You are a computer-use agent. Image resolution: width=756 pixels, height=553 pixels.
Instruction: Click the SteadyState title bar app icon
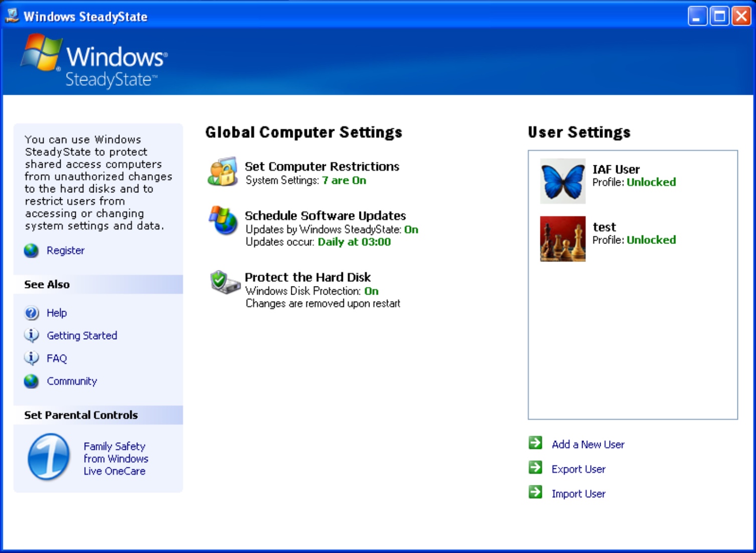tap(12, 16)
